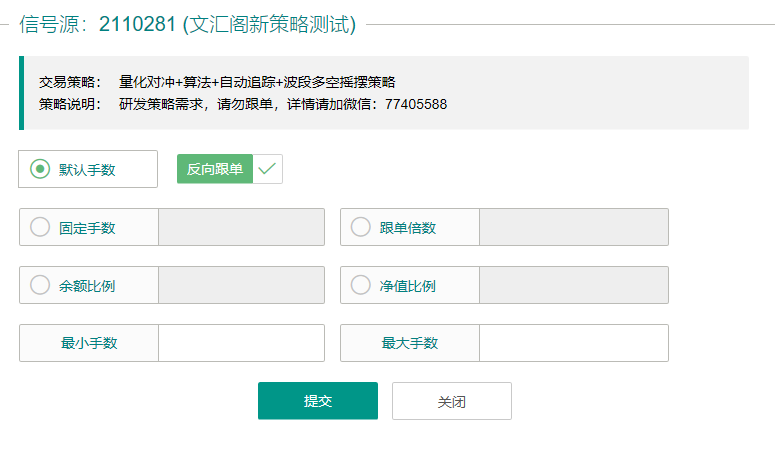Select the 余额比例 radio button

click(x=40, y=285)
